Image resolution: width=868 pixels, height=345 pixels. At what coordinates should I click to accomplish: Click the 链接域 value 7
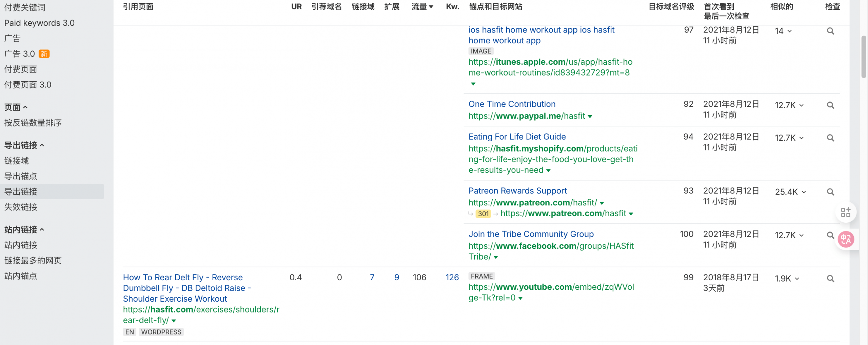tap(372, 278)
